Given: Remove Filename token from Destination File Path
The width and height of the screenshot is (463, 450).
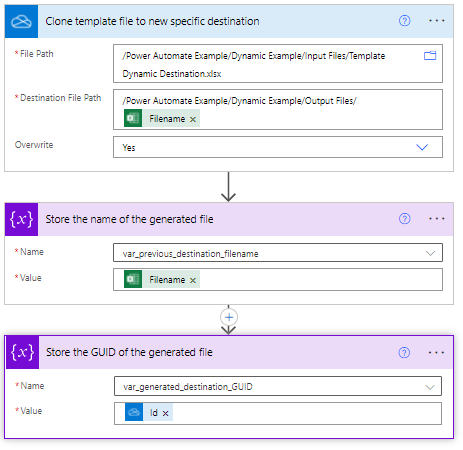Looking at the screenshot, I should (x=193, y=119).
